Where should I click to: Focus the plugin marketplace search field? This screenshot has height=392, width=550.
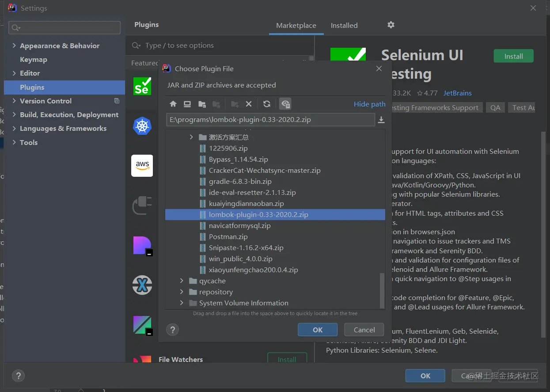220,46
